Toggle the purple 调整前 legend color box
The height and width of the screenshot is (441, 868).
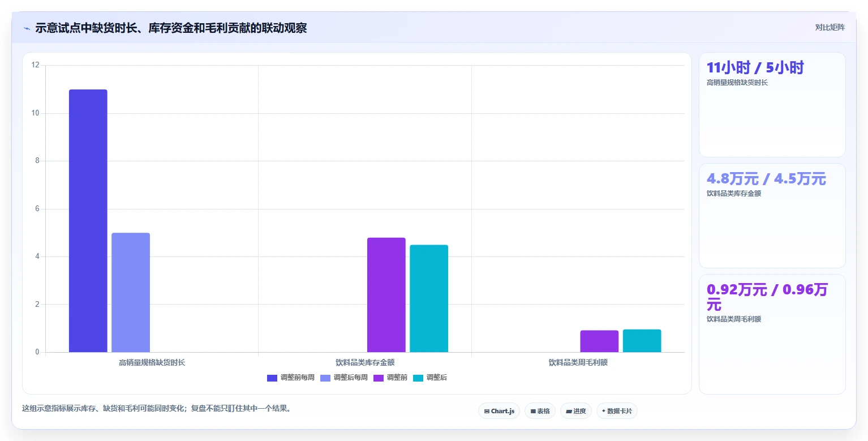tap(379, 378)
